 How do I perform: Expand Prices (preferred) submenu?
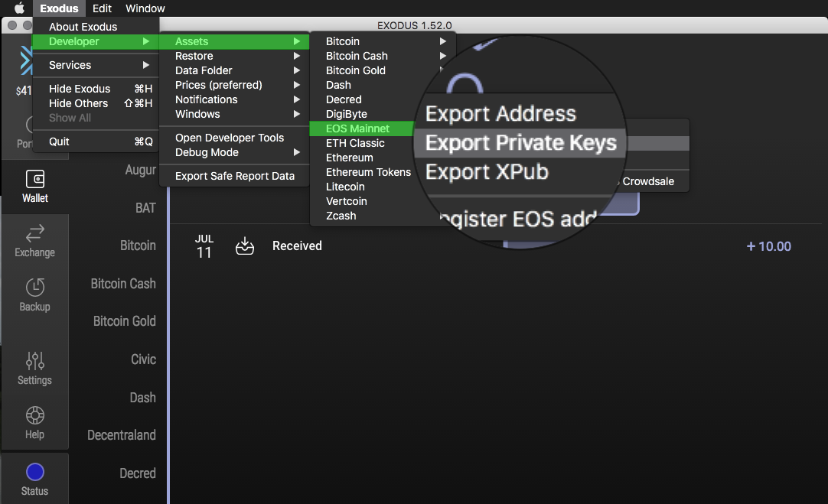(234, 84)
